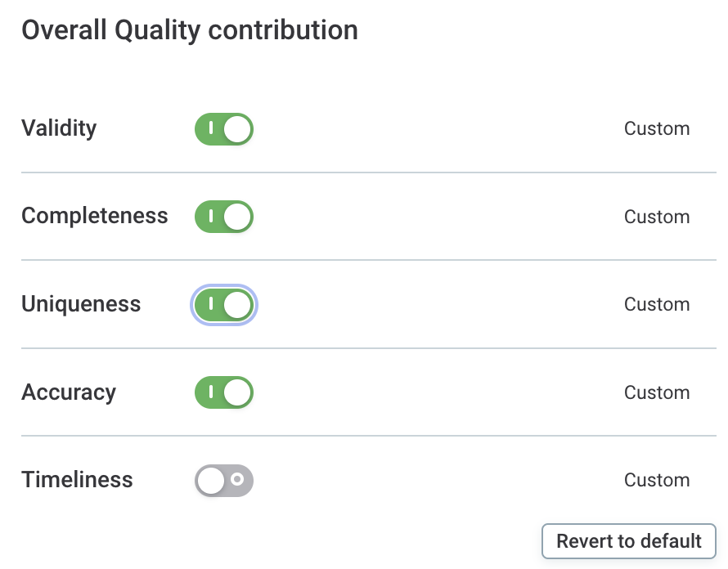This screenshot has width=728, height=569.
Task: Click the Timeliness dimension label
Action: coord(77,480)
